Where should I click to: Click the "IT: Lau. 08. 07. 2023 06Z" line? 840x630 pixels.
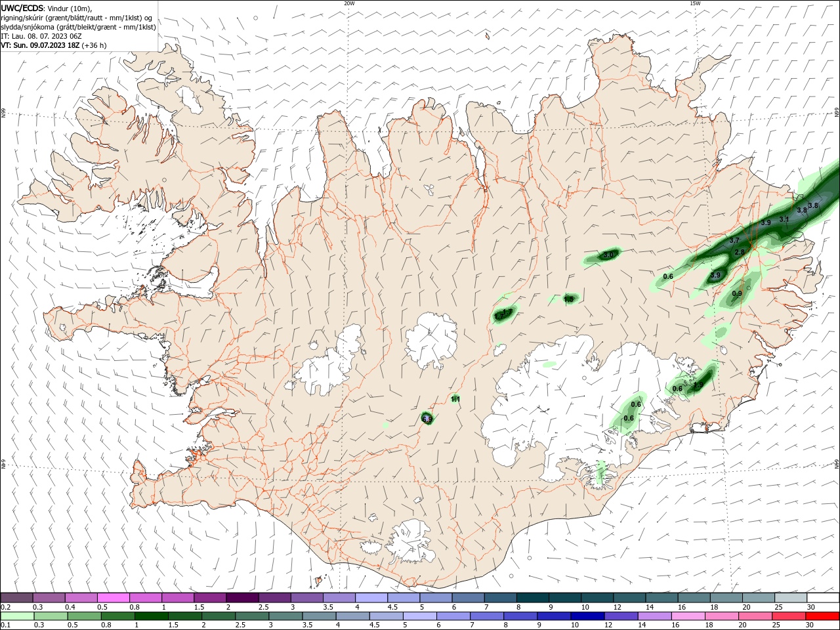[43, 36]
